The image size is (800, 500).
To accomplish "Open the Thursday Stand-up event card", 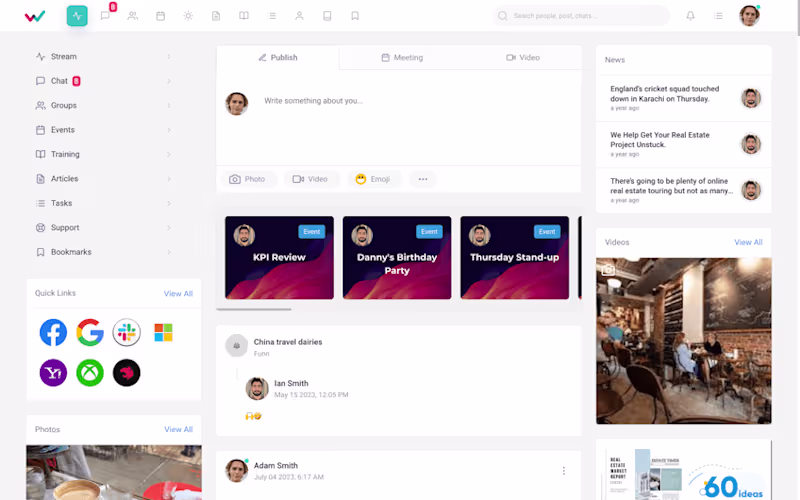I will (x=514, y=258).
